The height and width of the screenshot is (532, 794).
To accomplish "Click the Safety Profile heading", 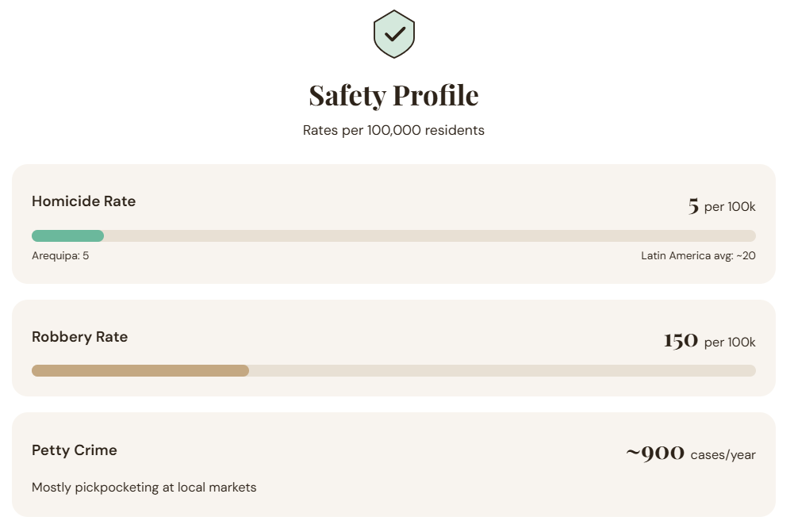I will click(393, 95).
